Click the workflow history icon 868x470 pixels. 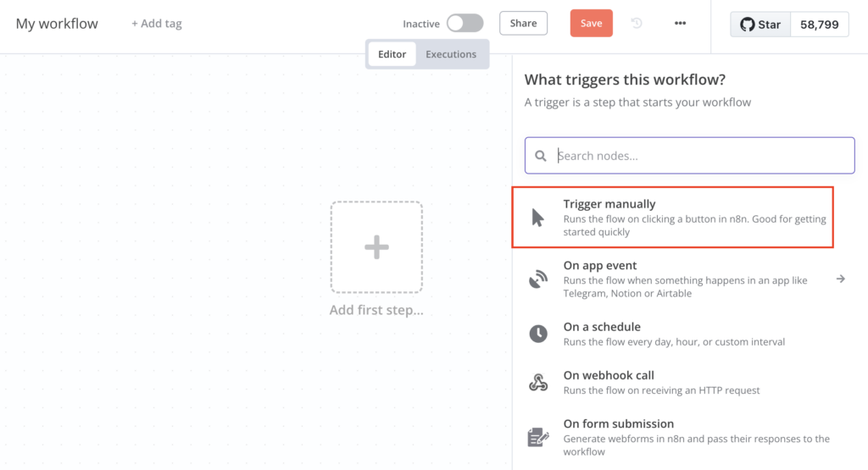[637, 24]
